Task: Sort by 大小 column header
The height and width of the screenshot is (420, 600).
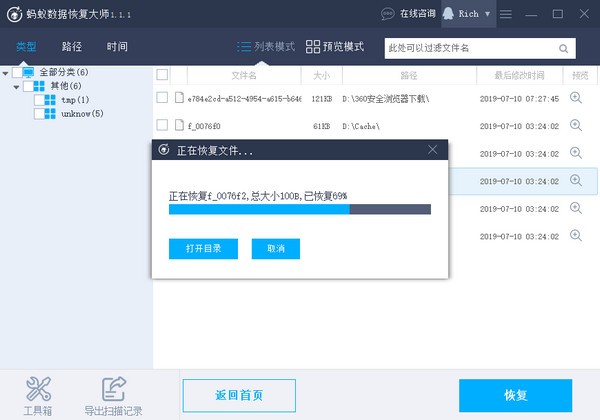Action: [x=321, y=75]
